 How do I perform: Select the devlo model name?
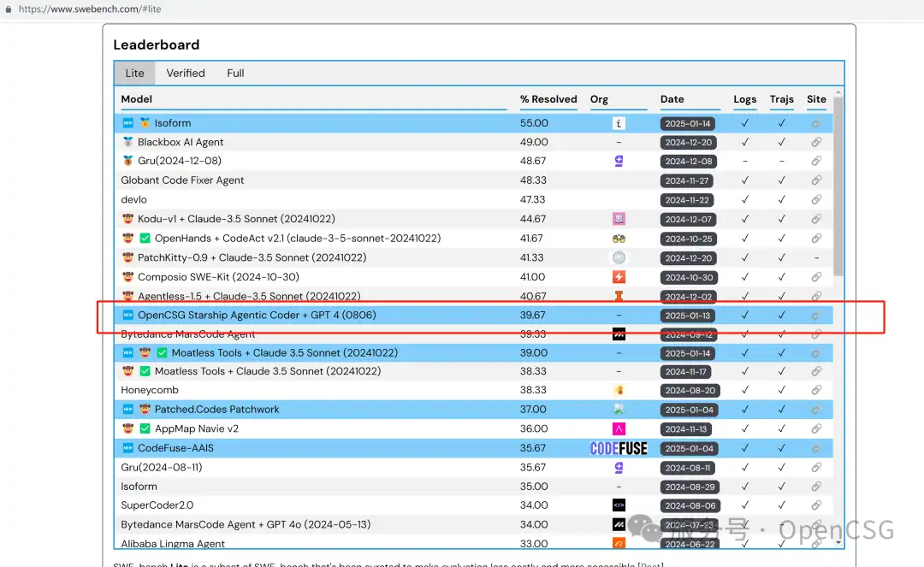click(x=133, y=199)
